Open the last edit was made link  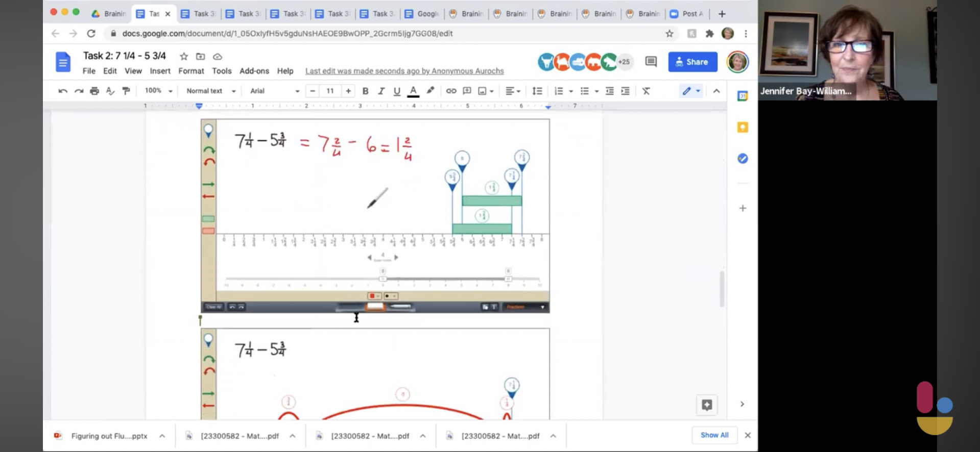pyautogui.click(x=404, y=71)
